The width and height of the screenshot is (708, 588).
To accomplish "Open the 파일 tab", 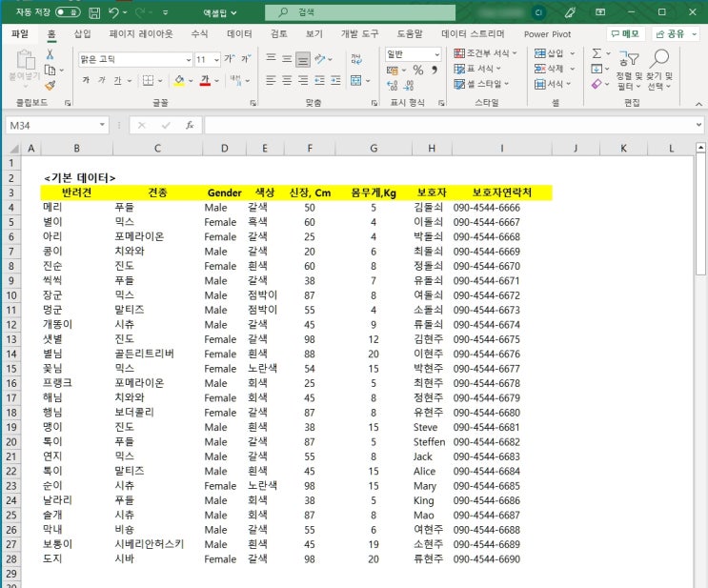I will pyautogui.click(x=20, y=34).
